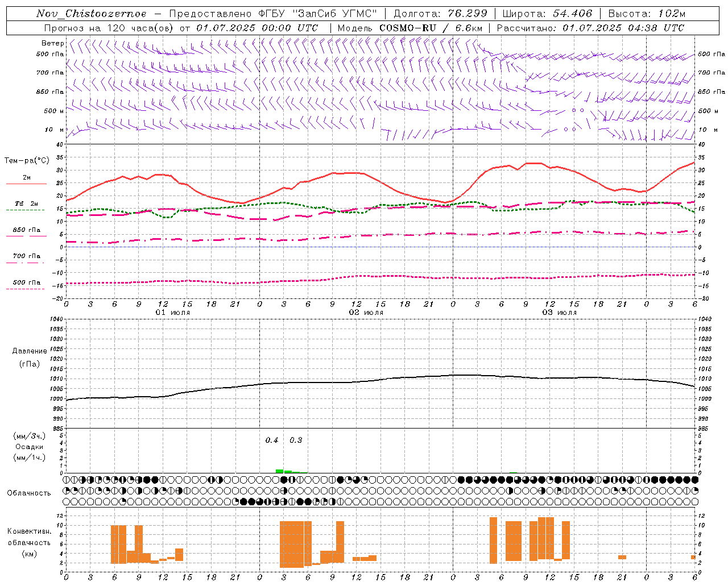This screenshot has width=728, height=582.
Task: Click the '0.3' precipitation amount value
Action: point(296,440)
